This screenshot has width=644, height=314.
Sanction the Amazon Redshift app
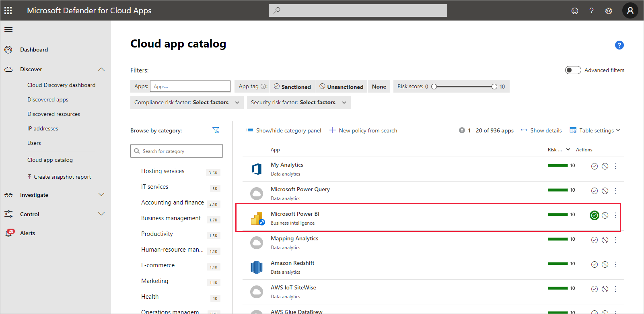[x=594, y=264]
